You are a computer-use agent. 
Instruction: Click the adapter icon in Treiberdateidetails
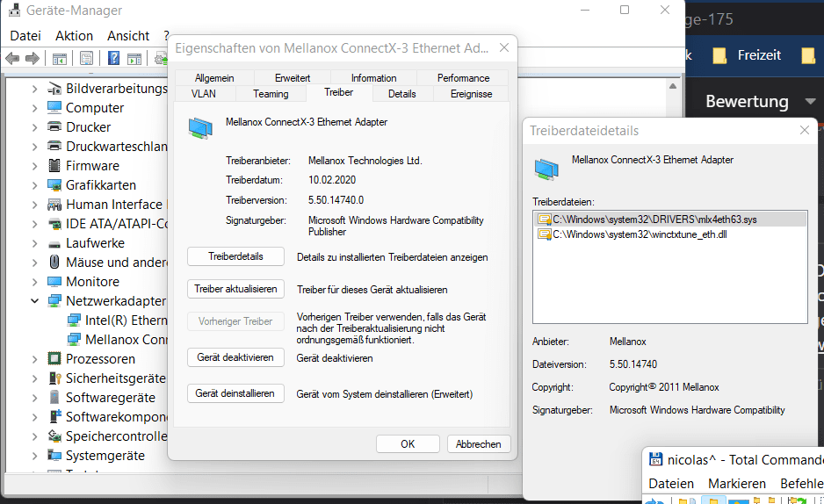[546, 169]
